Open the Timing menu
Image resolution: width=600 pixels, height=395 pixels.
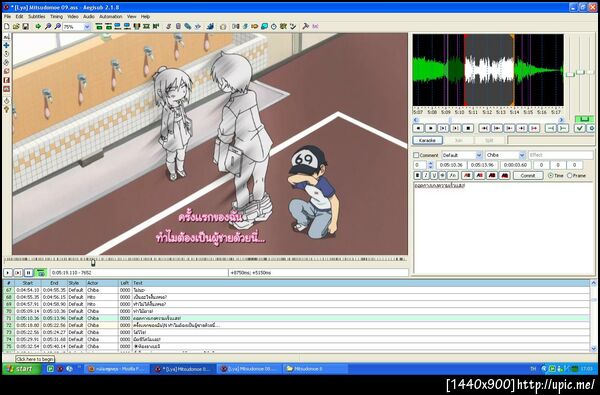[x=56, y=17]
